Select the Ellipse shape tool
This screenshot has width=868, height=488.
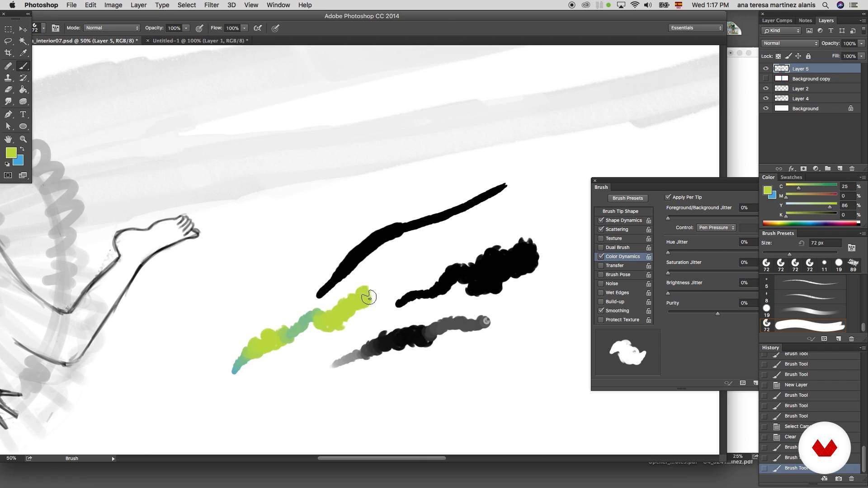click(23, 127)
